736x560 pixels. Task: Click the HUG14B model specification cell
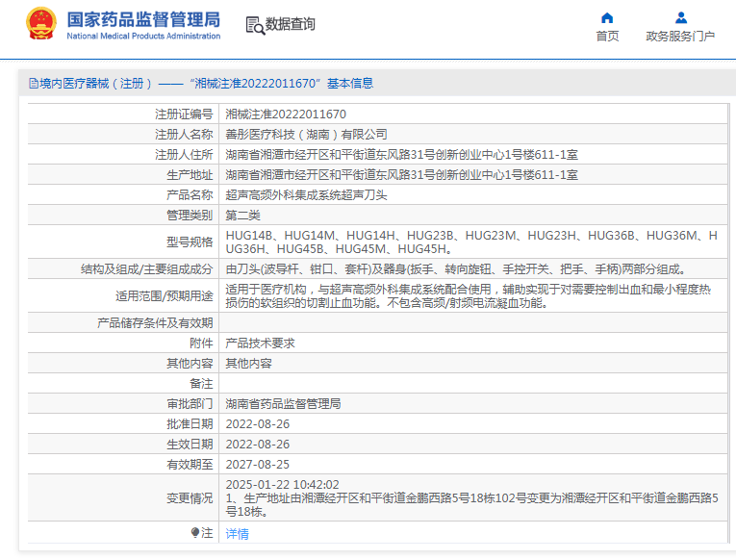(x=471, y=242)
